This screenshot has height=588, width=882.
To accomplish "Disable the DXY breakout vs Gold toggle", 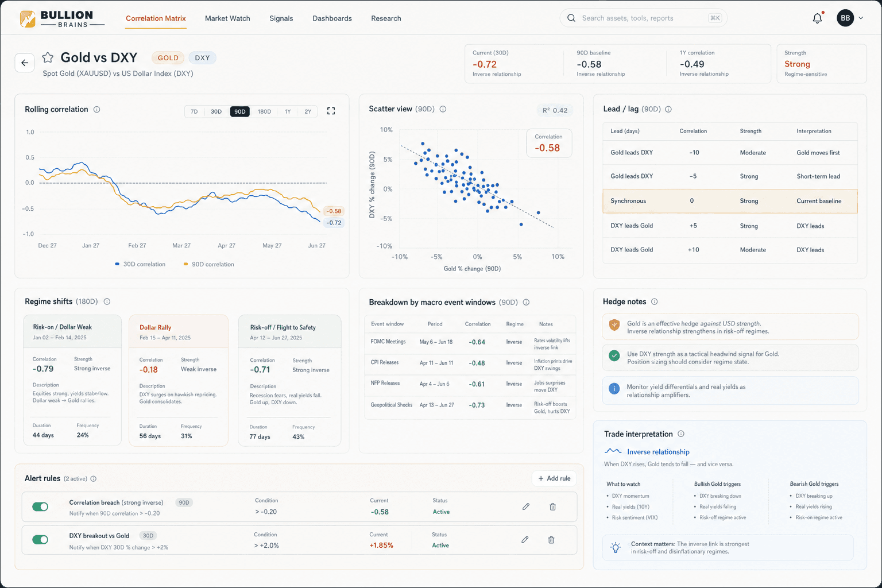I will click(40, 540).
